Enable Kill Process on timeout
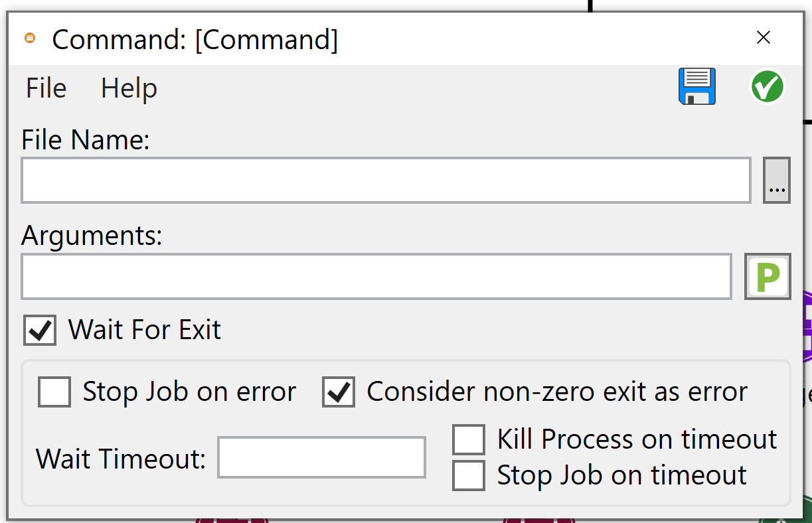 pos(468,439)
